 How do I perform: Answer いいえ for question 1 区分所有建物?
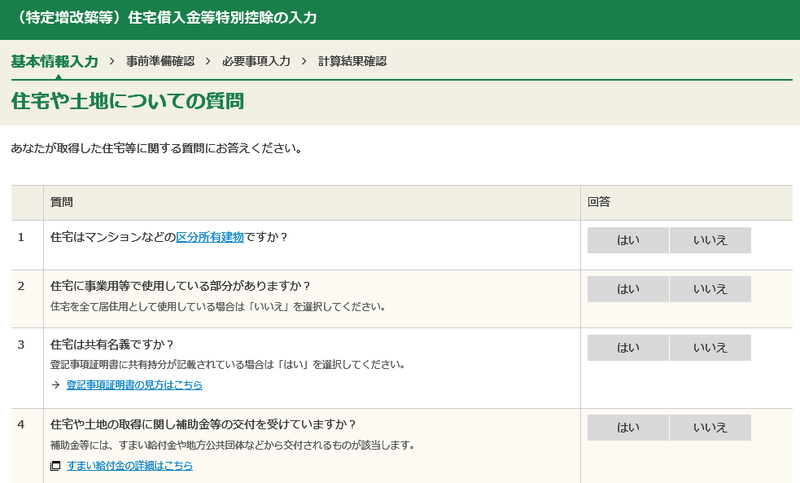point(710,240)
